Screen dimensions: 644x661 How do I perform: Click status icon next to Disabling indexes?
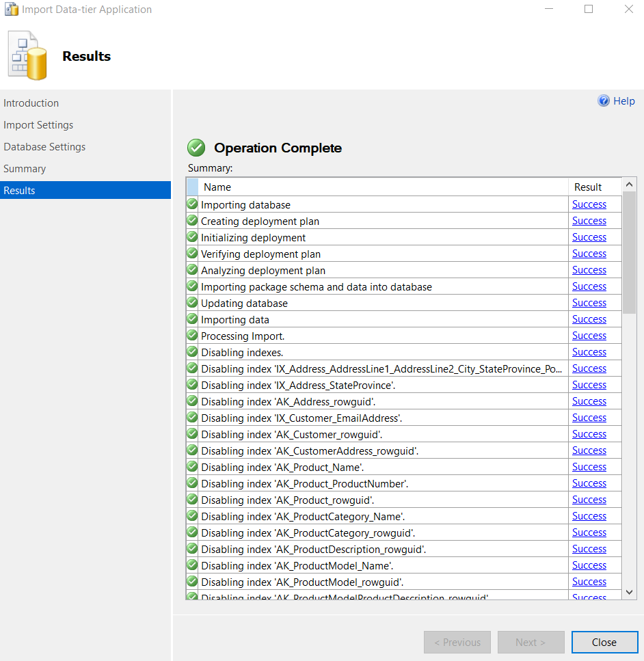tap(192, 352)
